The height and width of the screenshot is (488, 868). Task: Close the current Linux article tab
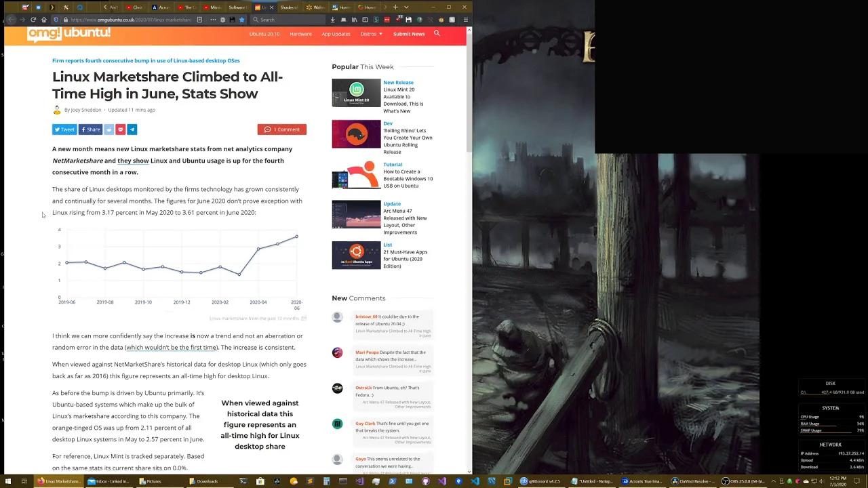coord(272,7)
